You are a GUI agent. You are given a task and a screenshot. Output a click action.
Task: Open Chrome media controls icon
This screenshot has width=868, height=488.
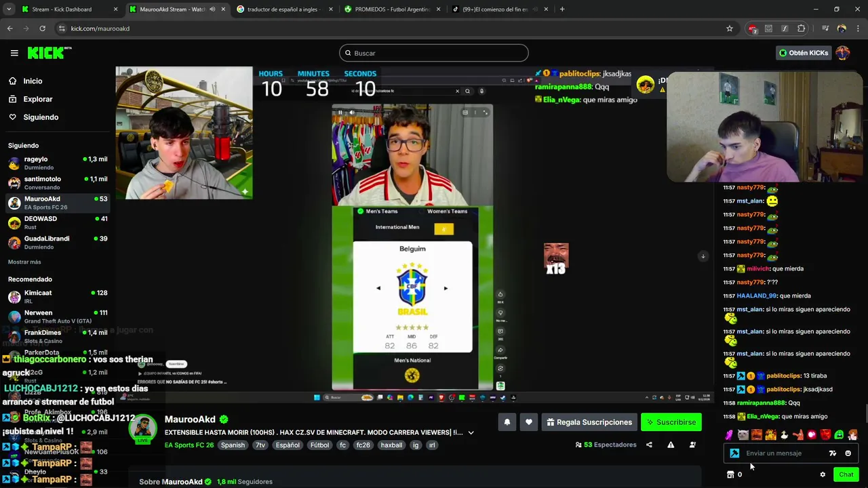(825, 28)
